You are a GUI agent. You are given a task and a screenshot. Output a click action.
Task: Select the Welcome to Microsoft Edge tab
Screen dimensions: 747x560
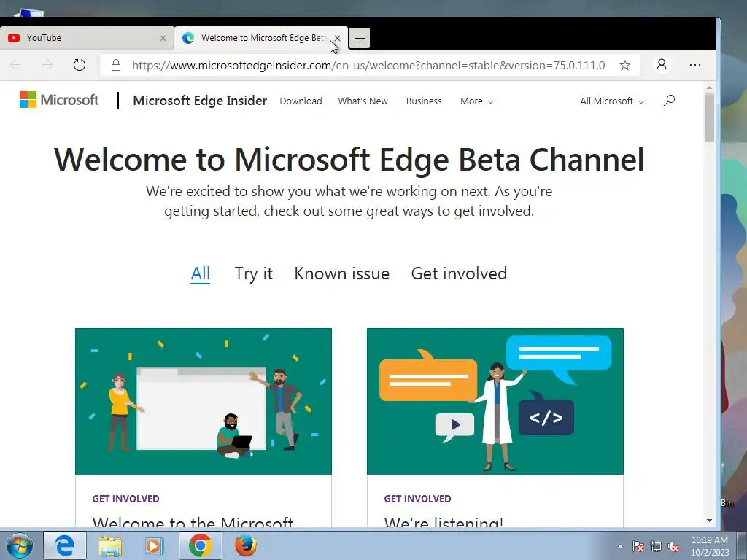(x=261, y=38)
